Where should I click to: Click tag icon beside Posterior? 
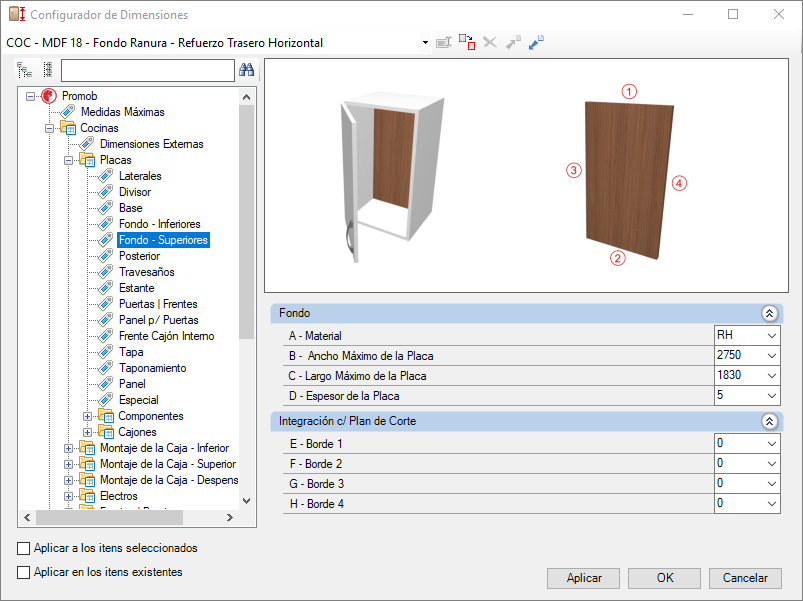(106, 255)
